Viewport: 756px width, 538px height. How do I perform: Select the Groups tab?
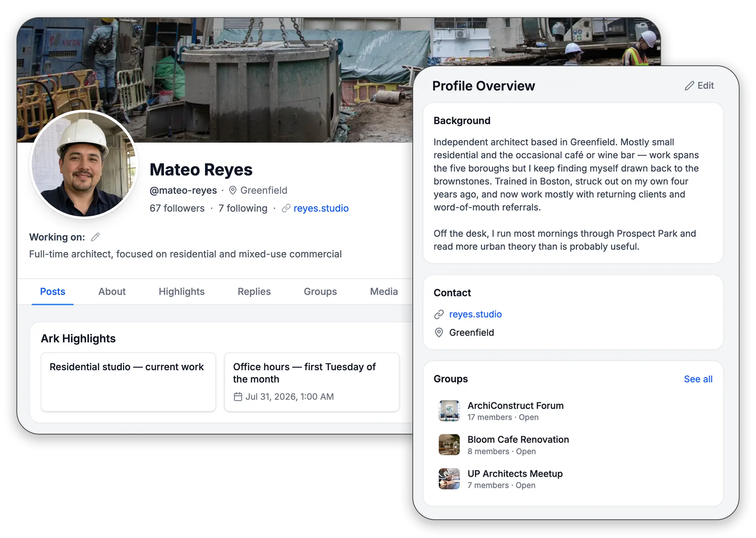pos(320,292)
